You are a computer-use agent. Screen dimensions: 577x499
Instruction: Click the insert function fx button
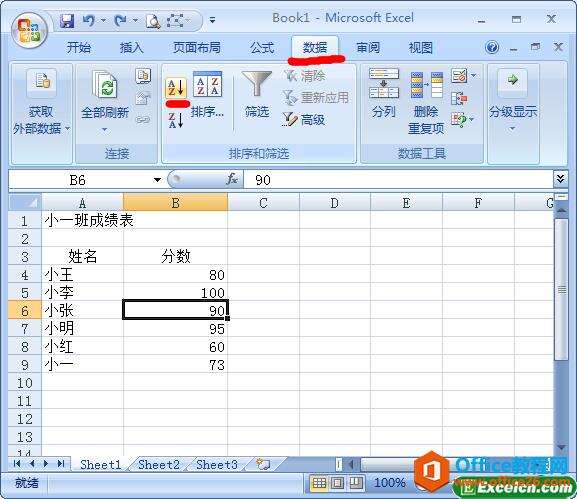[x=232, y=180]
